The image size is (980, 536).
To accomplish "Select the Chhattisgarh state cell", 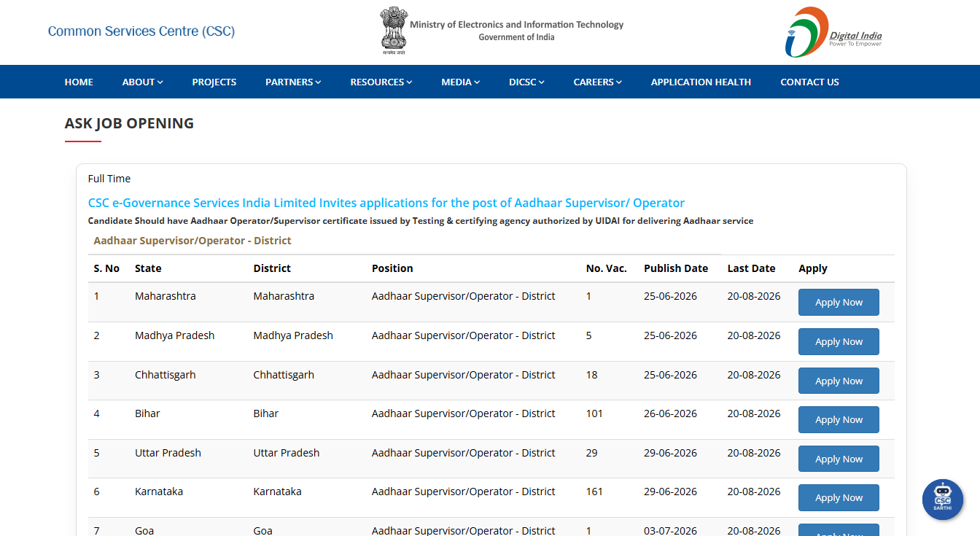I will (166, 375).
